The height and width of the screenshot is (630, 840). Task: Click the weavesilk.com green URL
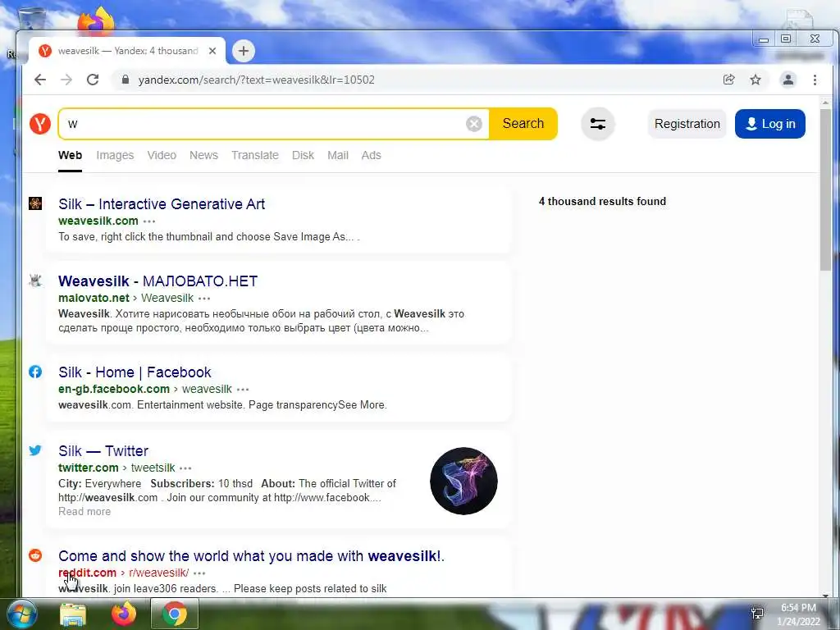click(x=98, y=221)
